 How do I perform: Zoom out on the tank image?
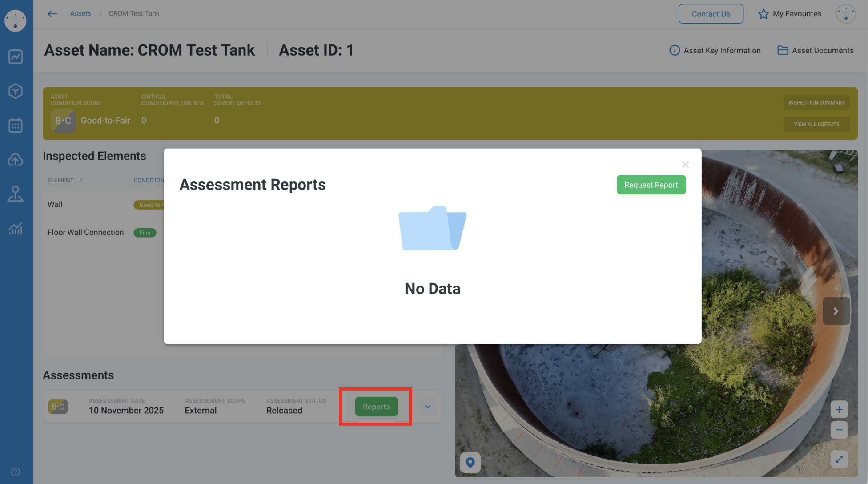click(839, 430)
